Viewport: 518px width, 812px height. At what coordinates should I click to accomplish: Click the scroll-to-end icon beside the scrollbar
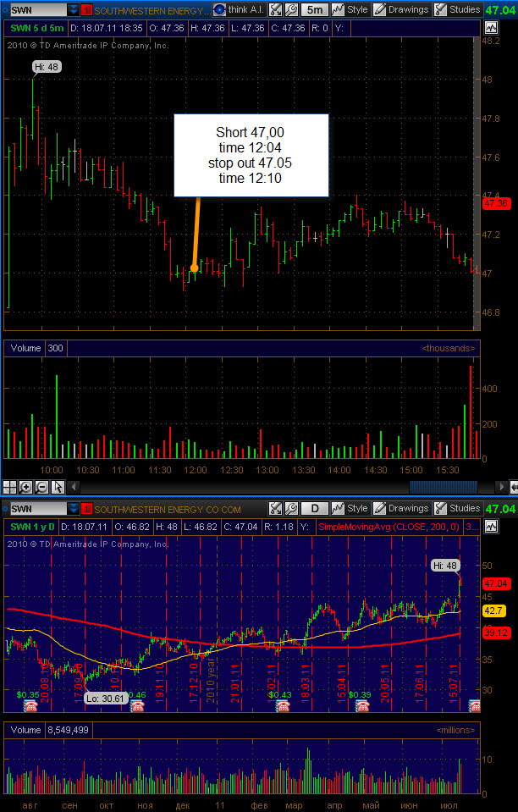pyautogui.click(x=513, y=487)
